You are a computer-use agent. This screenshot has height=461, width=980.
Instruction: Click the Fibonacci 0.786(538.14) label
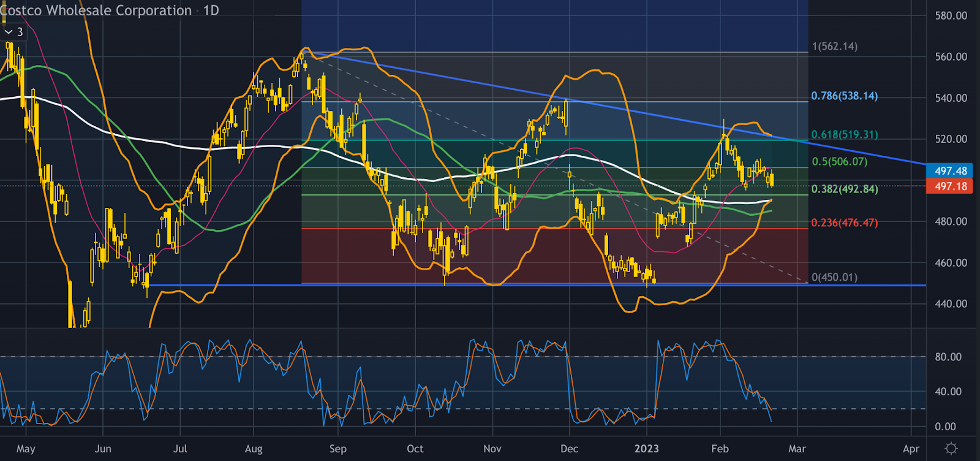pos(845,96)
